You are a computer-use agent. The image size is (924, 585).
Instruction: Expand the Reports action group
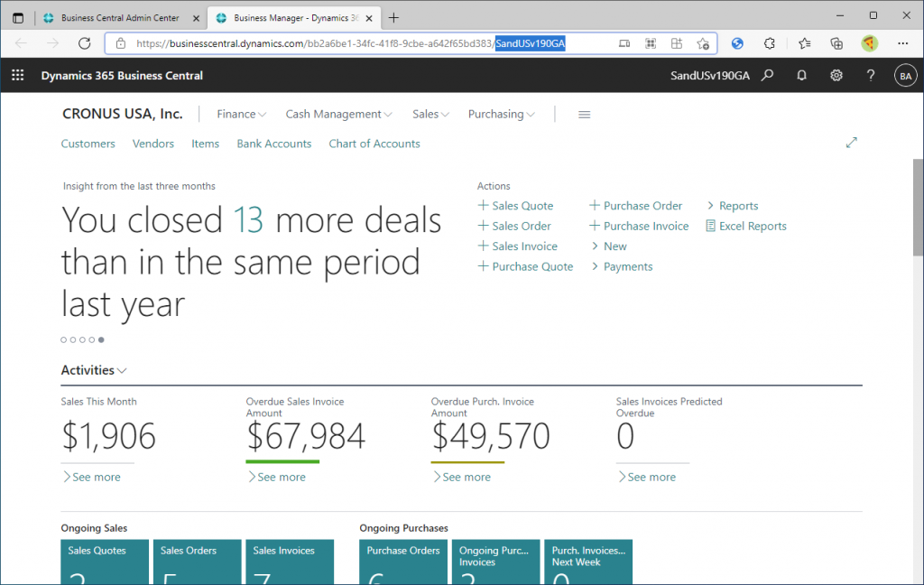(733, 206)
